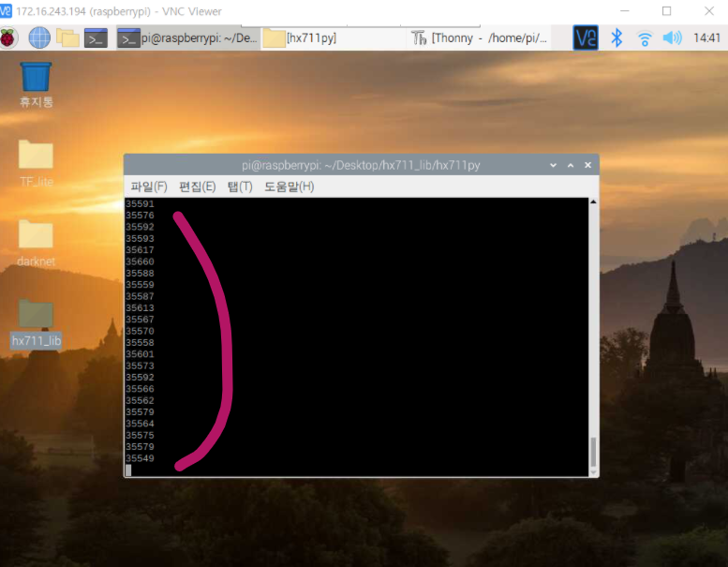Click the value 35549 in terminal
Image resolution: width=728 pixels, height=567 pixels.
(x=140, y=458)
